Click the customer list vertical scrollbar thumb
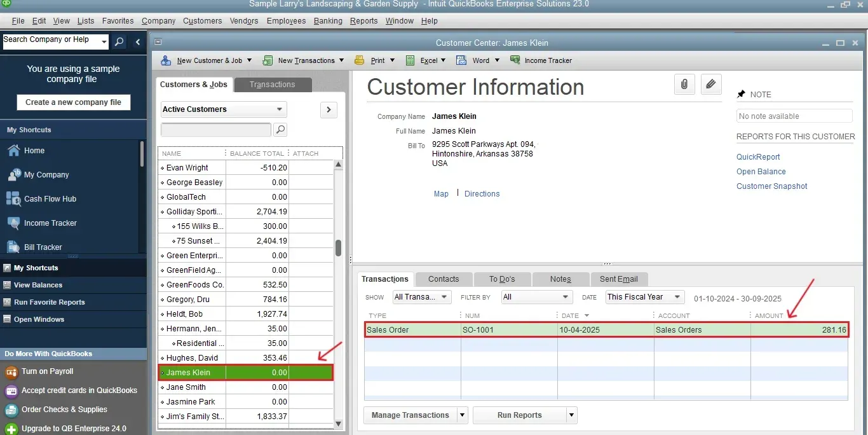 [x=339, y=248]
